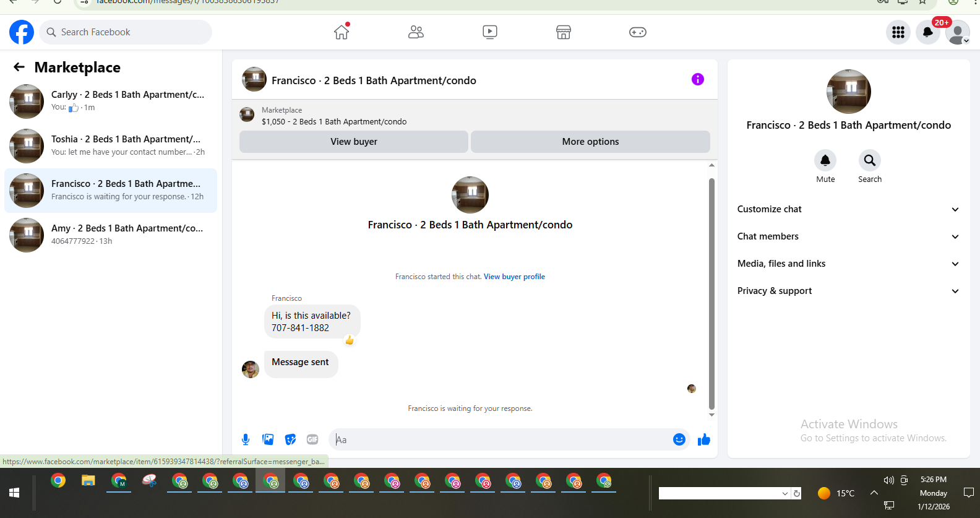
Task: Click the chat scrollbar thumb
Action: point(711,294)
